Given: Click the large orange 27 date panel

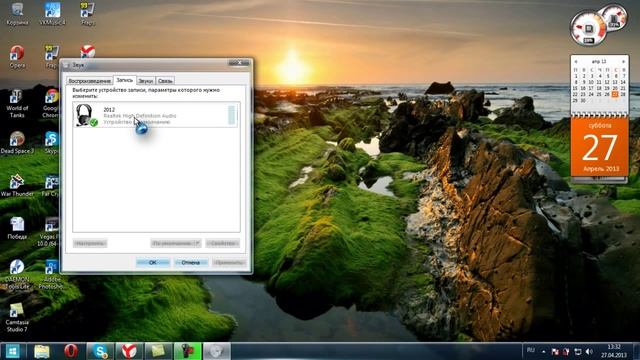Looking at the screenshot, I should 600,148.
